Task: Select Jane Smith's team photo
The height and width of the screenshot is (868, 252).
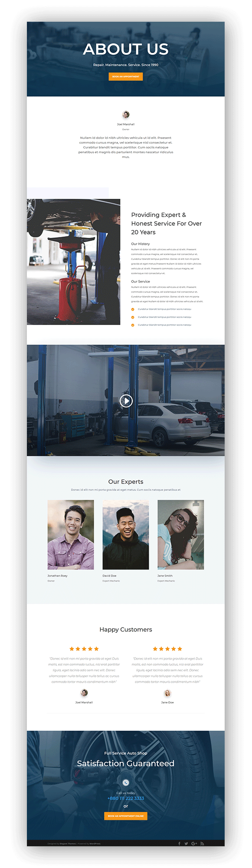Action: (180, 535)
